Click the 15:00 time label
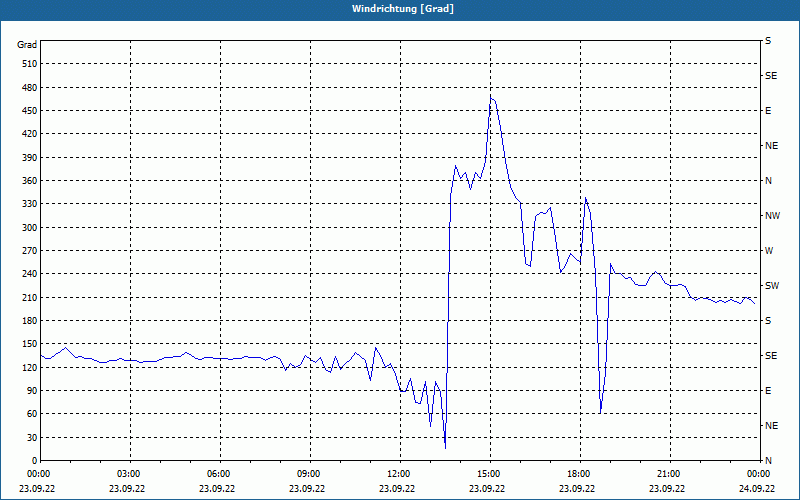 [x=490, y=474]
